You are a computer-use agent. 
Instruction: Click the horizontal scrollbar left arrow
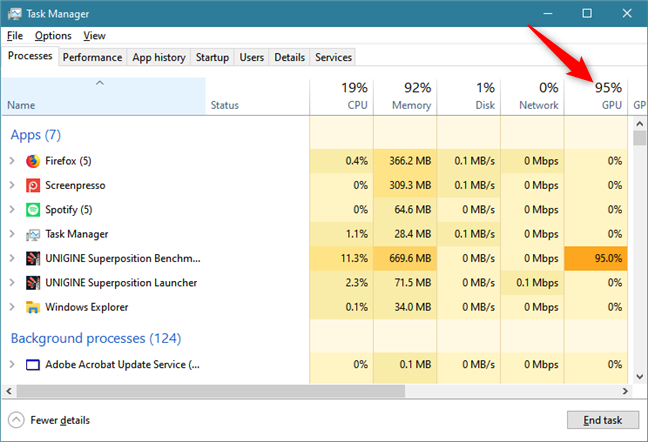pos(9,391)
